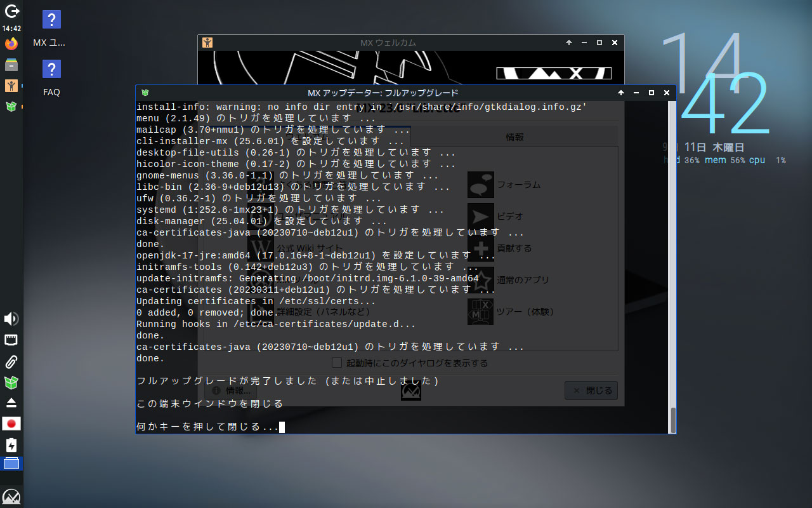Open the logout icon atop the panel
Image resolution: width=812 pixels, height=508 pixels.
click(x=11, y=10)
